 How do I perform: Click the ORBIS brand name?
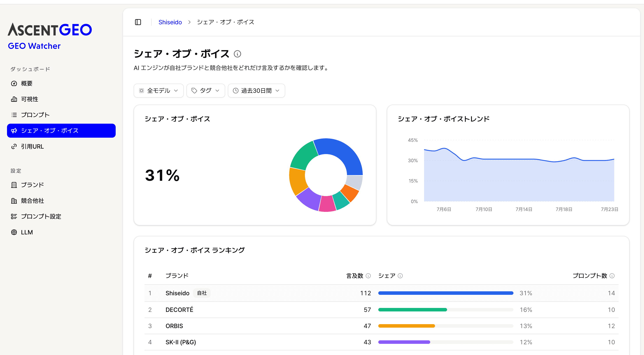click(174, 326)
